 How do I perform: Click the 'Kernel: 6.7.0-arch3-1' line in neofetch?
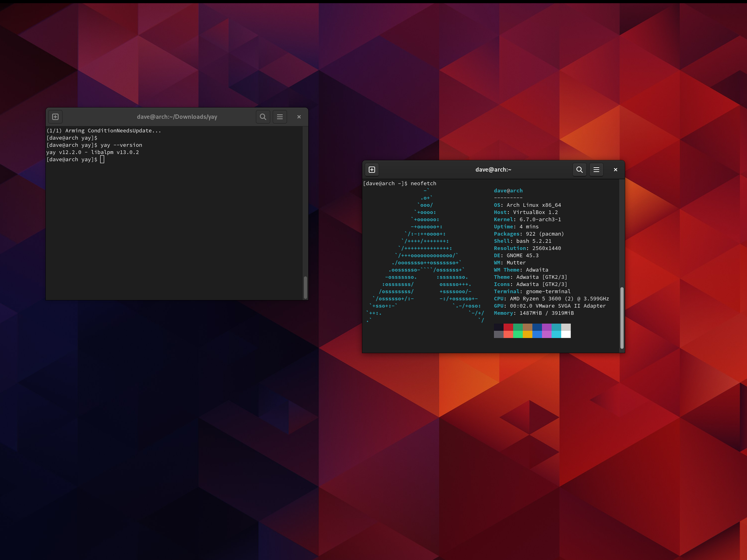(527, 219)
